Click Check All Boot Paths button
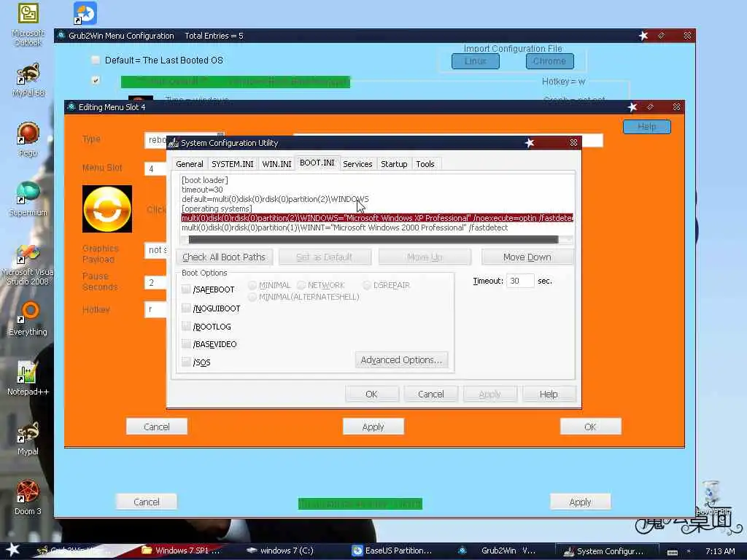The image size is (747, 560). coord(224,257)
